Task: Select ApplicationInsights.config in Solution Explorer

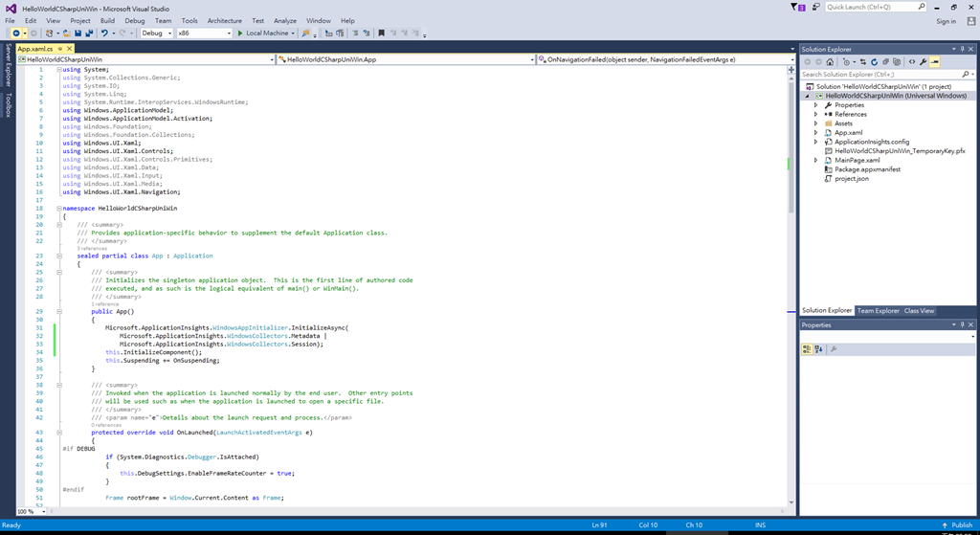Action: 872,142
